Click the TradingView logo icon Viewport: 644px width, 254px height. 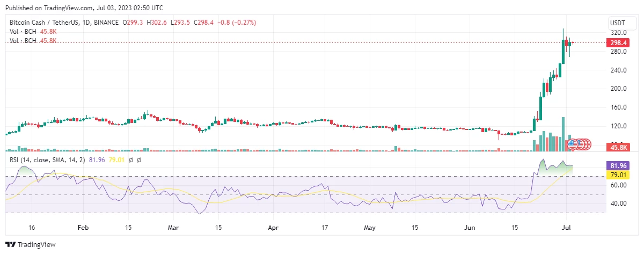pos(10,244)
